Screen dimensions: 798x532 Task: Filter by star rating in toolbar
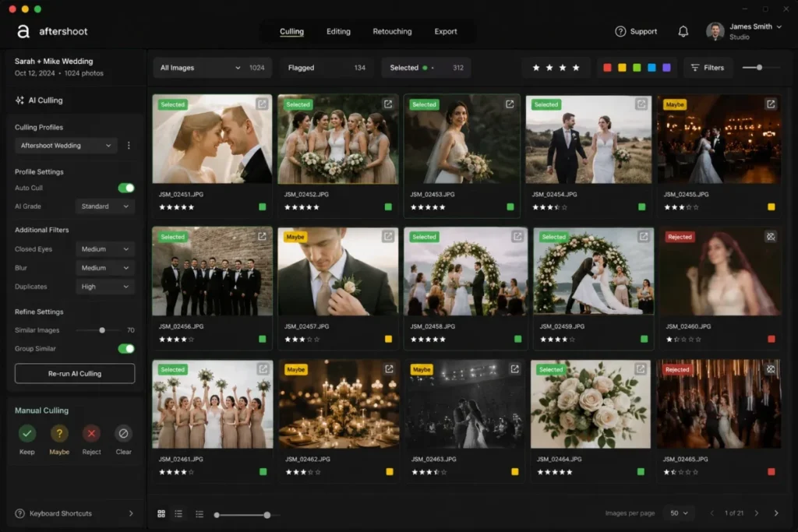556,68
